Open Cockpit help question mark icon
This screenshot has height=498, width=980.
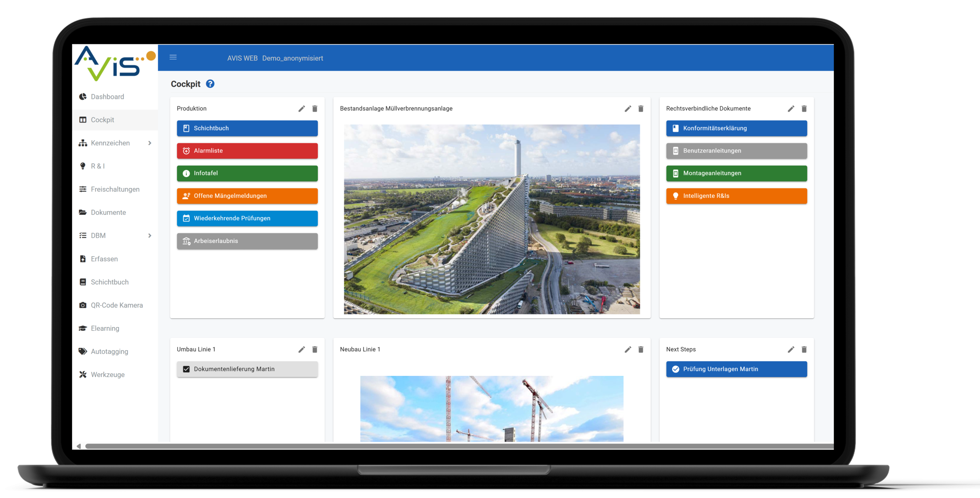click(210, 84)
